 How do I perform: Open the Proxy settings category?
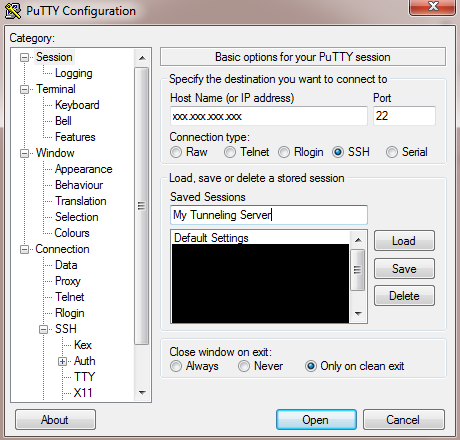(x=68, y=281)
